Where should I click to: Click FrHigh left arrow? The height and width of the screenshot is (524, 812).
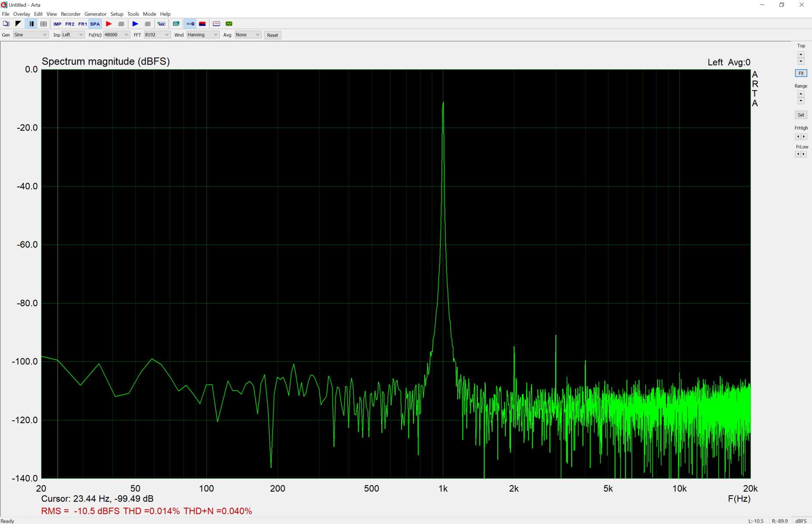point(798,137)
